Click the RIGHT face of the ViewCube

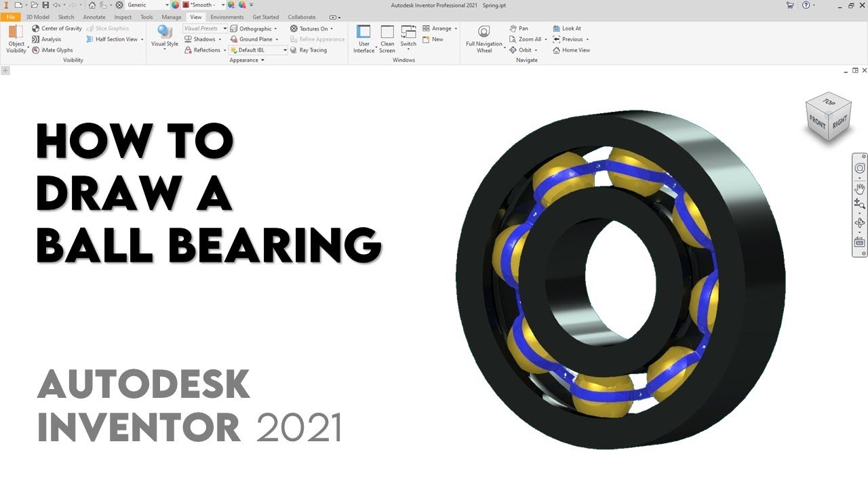pos(839,122)
